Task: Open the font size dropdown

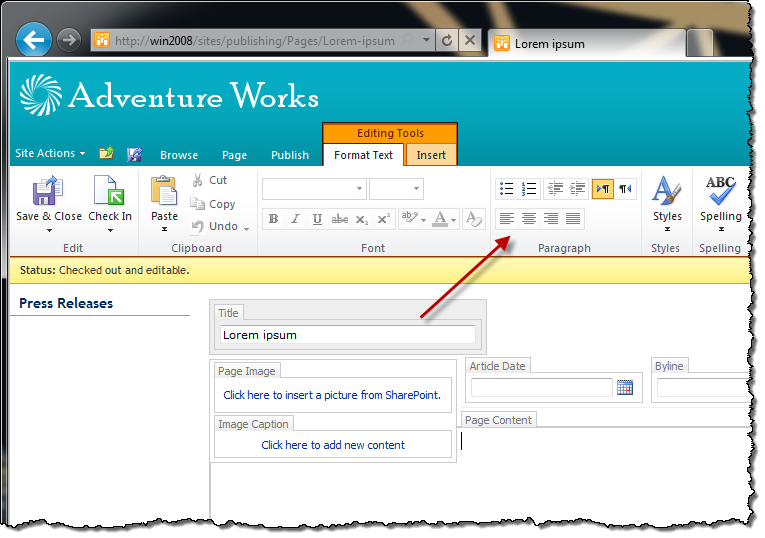Action: point(416,189)
